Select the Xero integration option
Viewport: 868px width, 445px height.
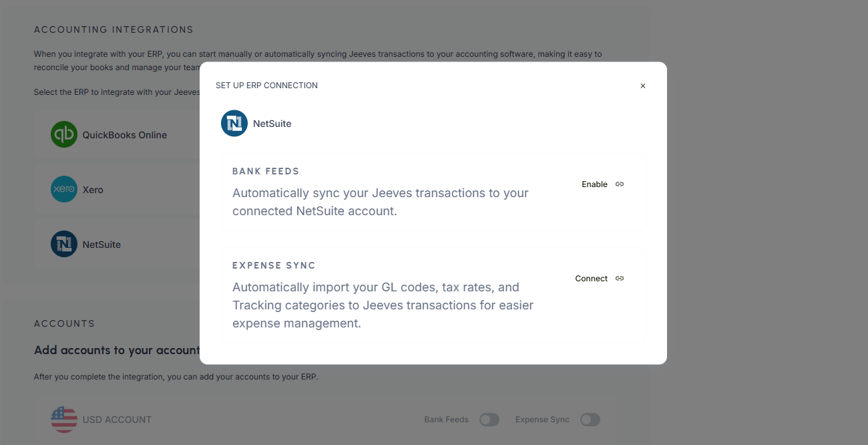tap(93, 190)
